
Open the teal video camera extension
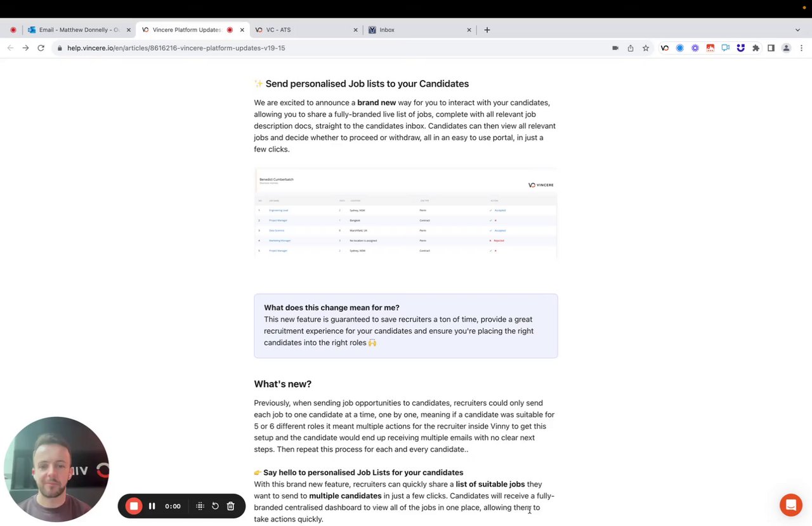click(x=725, y=48)
